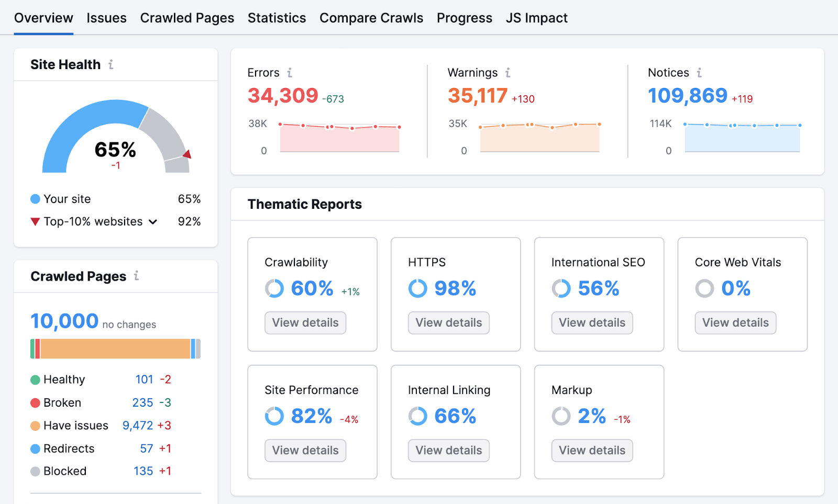Click the Warnings info icon

[x=508, y=73]
